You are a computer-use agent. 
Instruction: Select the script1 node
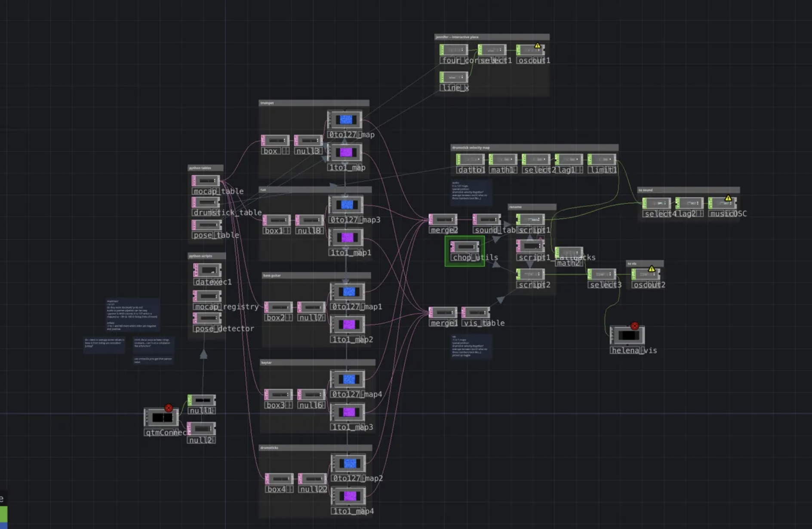click(530, 219)
